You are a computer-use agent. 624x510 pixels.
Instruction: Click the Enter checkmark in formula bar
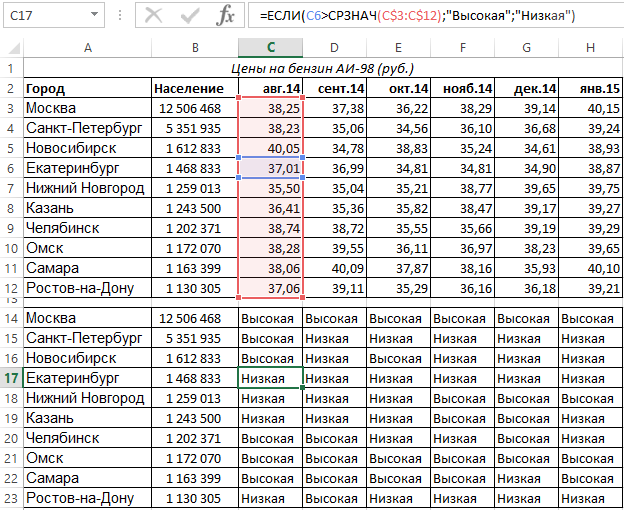pos(188,16)
